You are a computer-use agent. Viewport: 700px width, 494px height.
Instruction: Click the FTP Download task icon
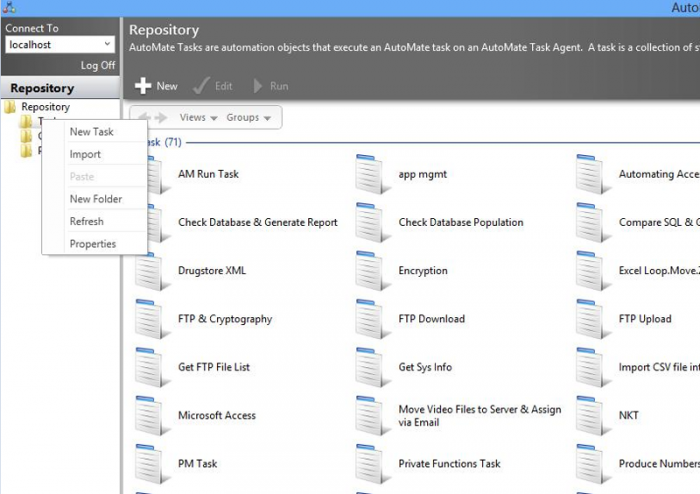point(371,320)
